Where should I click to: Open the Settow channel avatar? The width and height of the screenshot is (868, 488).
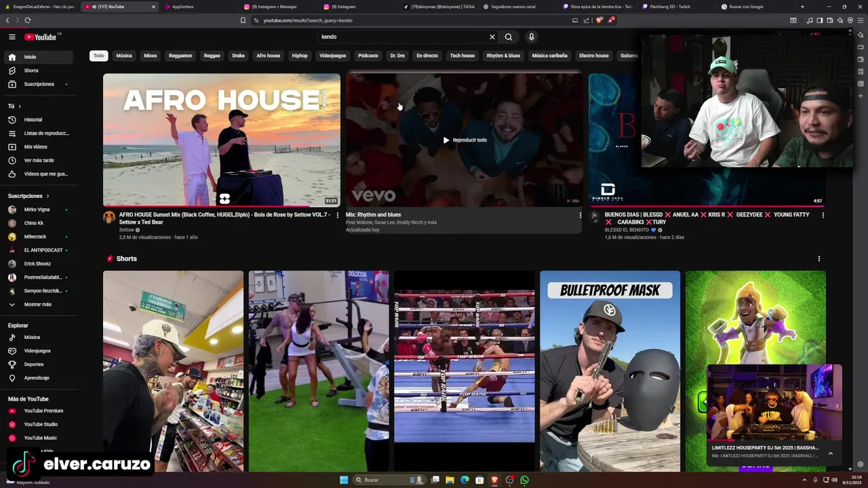pyautogui.click(x=109, y=217)
